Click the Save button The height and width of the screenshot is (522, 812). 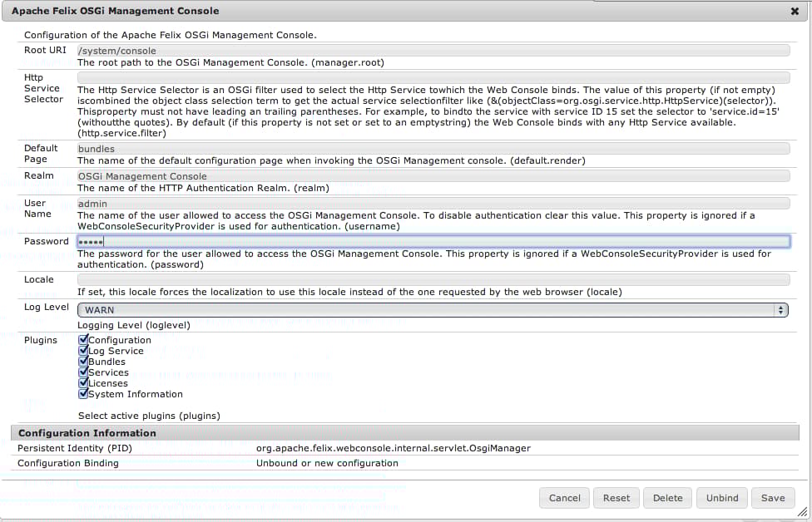tap(773, 497)
